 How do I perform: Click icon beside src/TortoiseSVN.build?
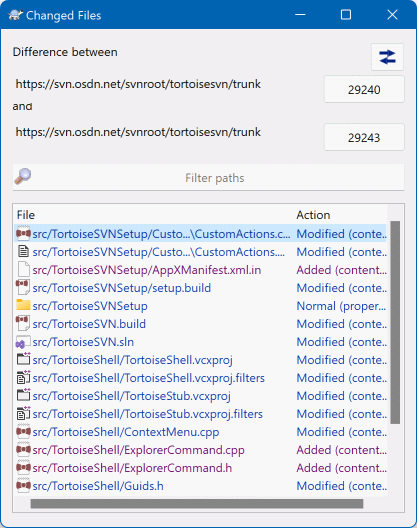click(23, 324)
